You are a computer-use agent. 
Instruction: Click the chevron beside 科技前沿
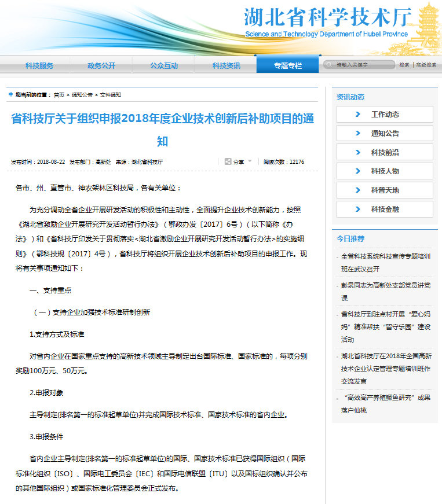coord(358,152)
